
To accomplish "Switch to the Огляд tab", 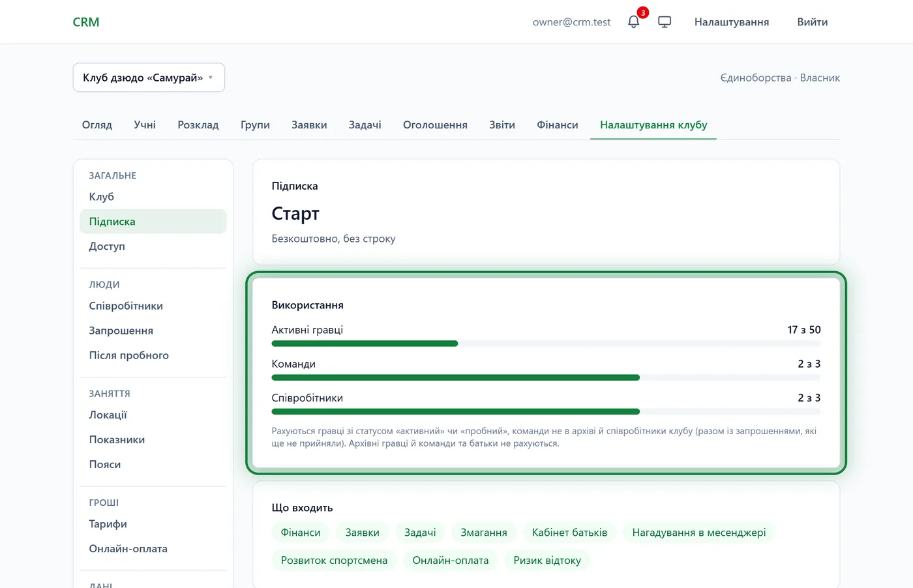I will (x=97, y=125).
